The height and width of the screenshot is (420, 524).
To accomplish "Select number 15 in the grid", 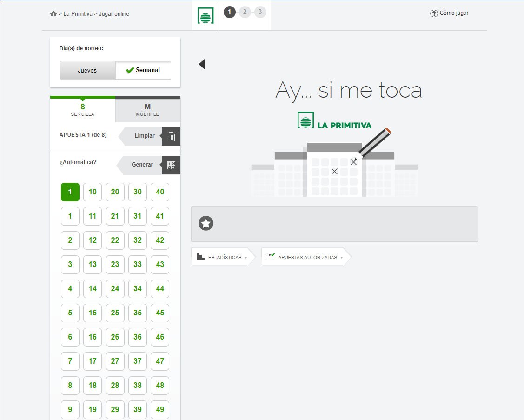I will (93, 313).
